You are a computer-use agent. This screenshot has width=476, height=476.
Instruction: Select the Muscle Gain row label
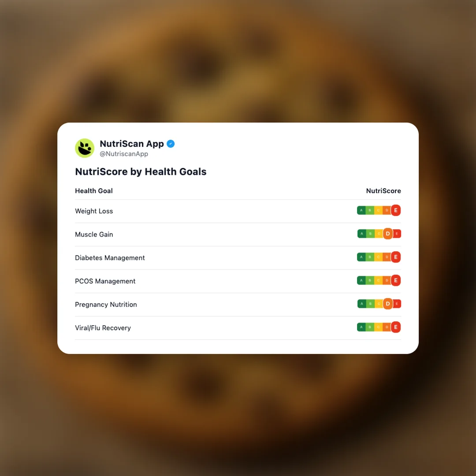(94, 234)
